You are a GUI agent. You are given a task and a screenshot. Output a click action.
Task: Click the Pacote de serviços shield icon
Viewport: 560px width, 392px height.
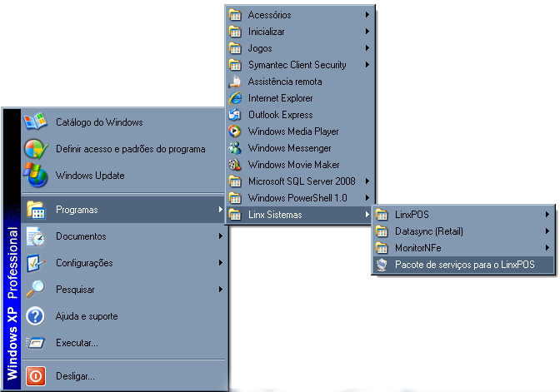point(382,265)
